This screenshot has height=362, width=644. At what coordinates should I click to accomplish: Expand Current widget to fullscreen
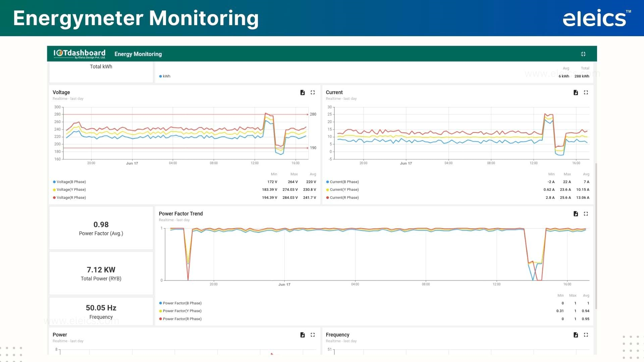(x=586, y=93)
